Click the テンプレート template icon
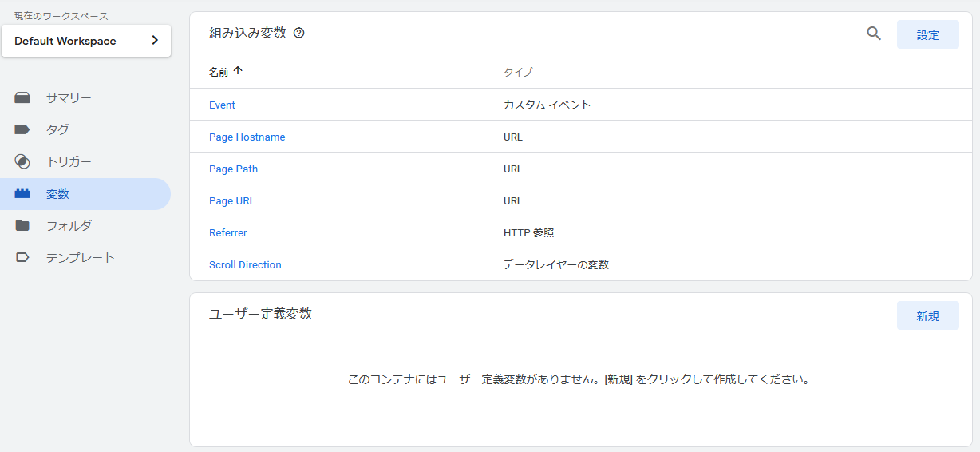The height and width of the screenshot is (452, 980). (22, 258)
